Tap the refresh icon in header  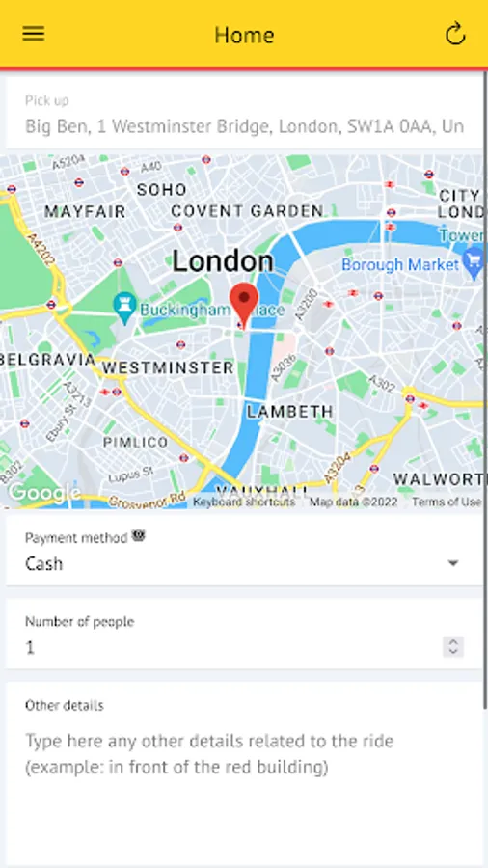pos(455,35)
